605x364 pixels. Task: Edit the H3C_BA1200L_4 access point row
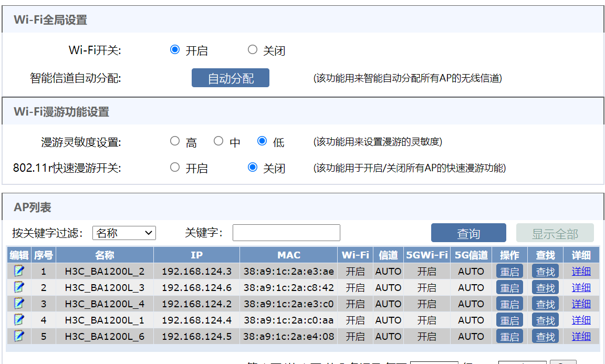tap(19, 304)
